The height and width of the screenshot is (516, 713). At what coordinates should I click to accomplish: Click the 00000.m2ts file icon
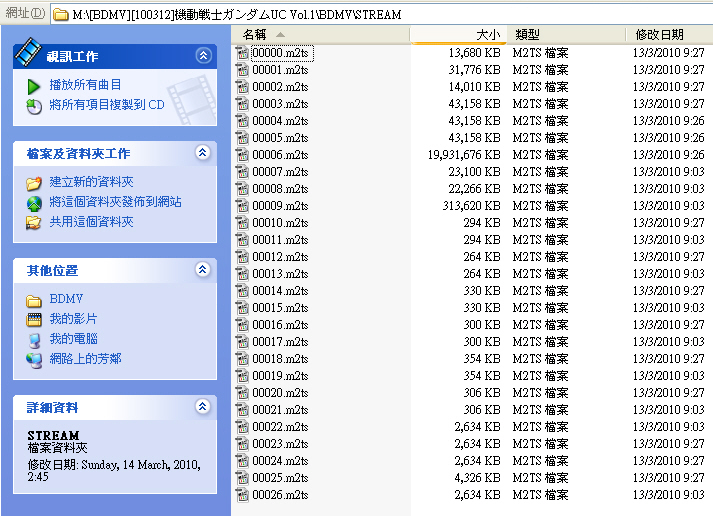(242, 53)
